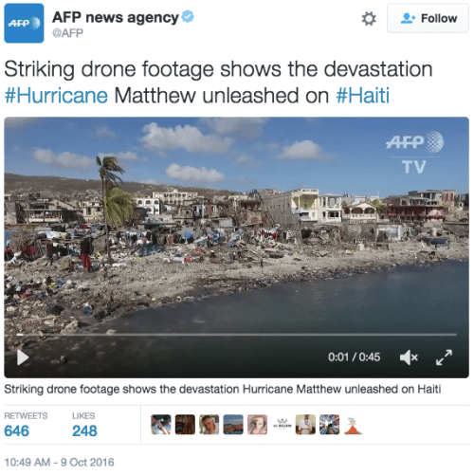Image resolution: width=474 pixels, height=476 pixels.
Task: Click the verified badge icon
Action: [x=188, y=16]
